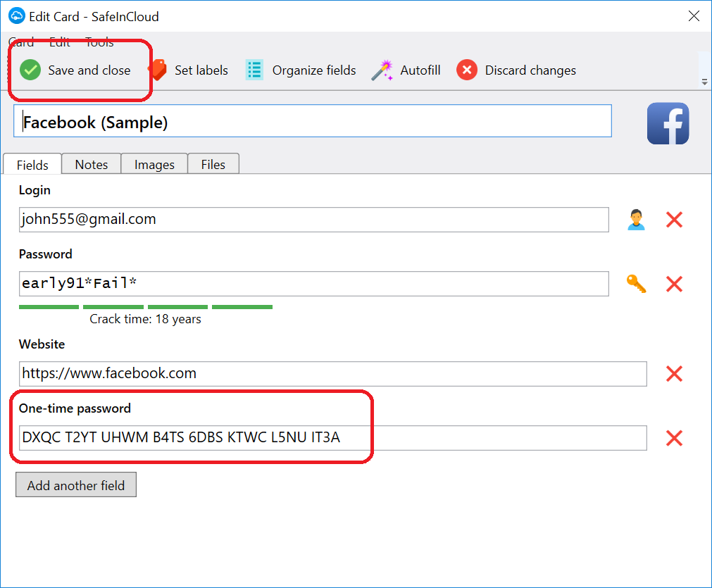Click the Website URL input field
Image resolution: width=712 pixels, height=588 pixels.
(333, 374)
